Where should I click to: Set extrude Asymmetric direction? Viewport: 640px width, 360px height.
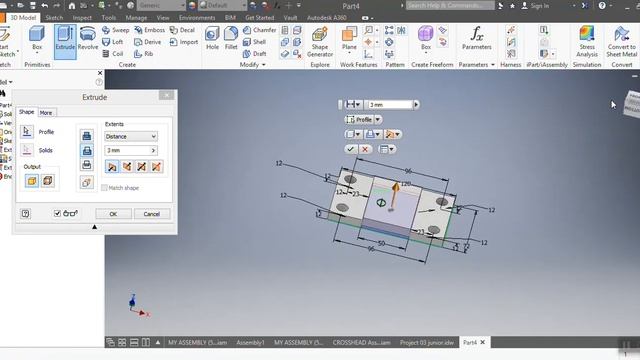point(156,167)
